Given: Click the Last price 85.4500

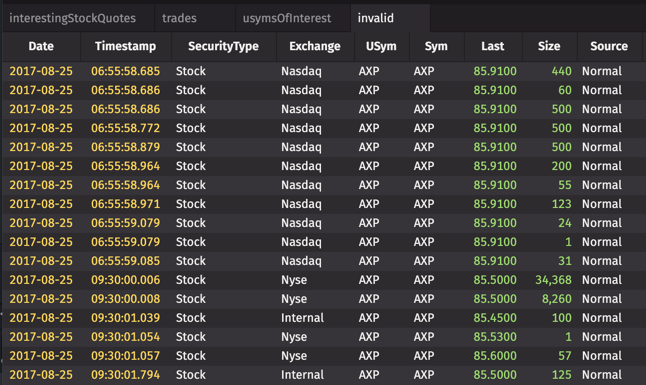Looking at the screenshot, I should coord(495,318).
